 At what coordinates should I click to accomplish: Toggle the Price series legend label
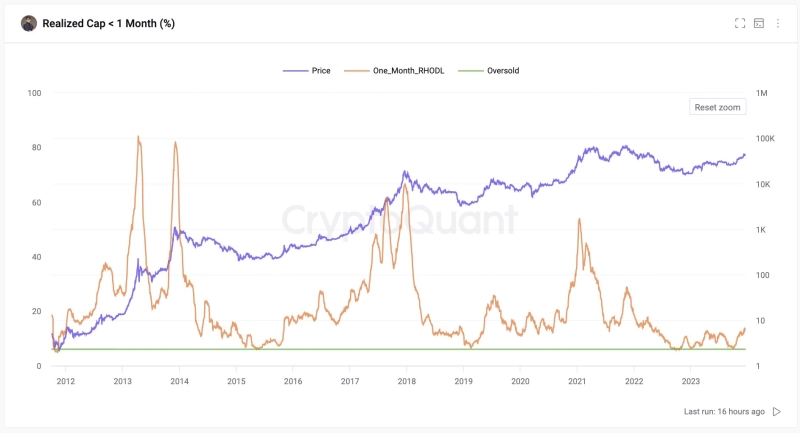tap(321, 71)
